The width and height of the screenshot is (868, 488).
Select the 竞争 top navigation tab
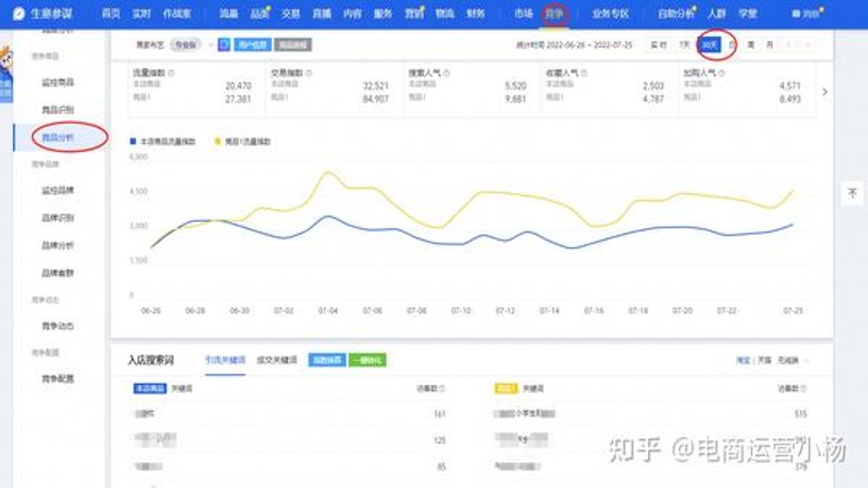click(x=555, y=14)
